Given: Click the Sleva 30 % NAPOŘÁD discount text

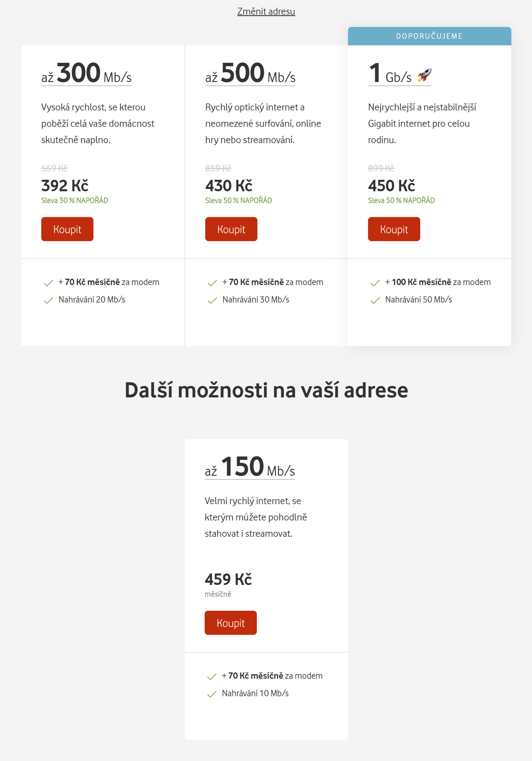Looking at the screenshot, I should coord(75,200).
